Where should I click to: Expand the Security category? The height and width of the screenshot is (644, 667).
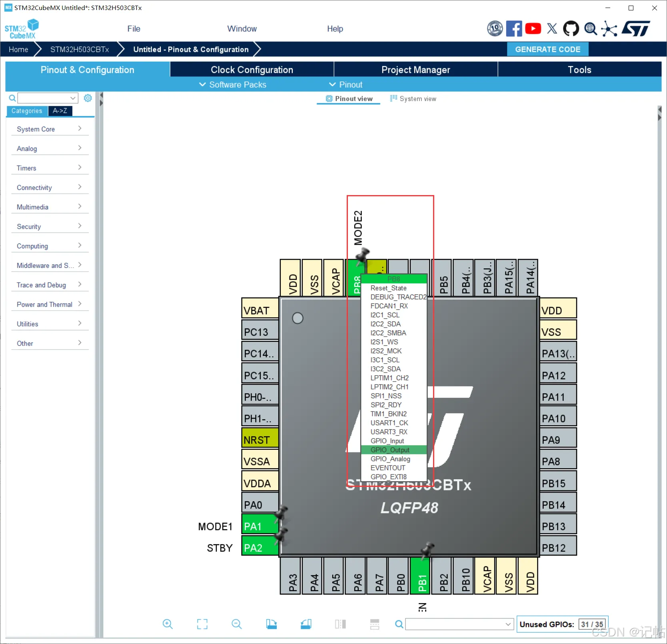[50, 227]
